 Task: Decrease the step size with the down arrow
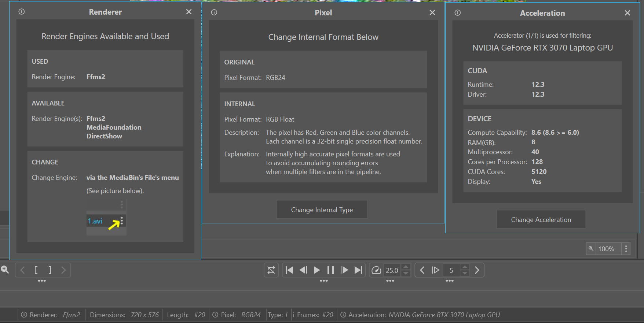(465, 273)
